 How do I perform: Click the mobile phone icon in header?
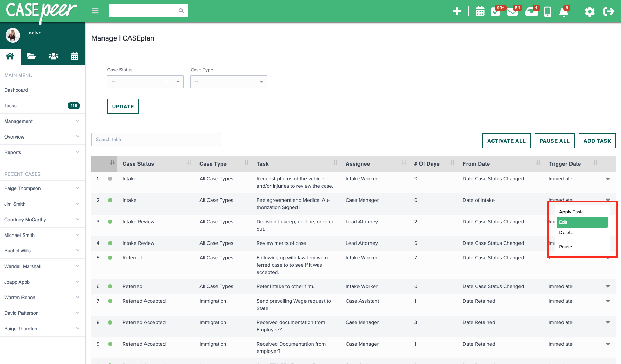[x=548, y=11]
